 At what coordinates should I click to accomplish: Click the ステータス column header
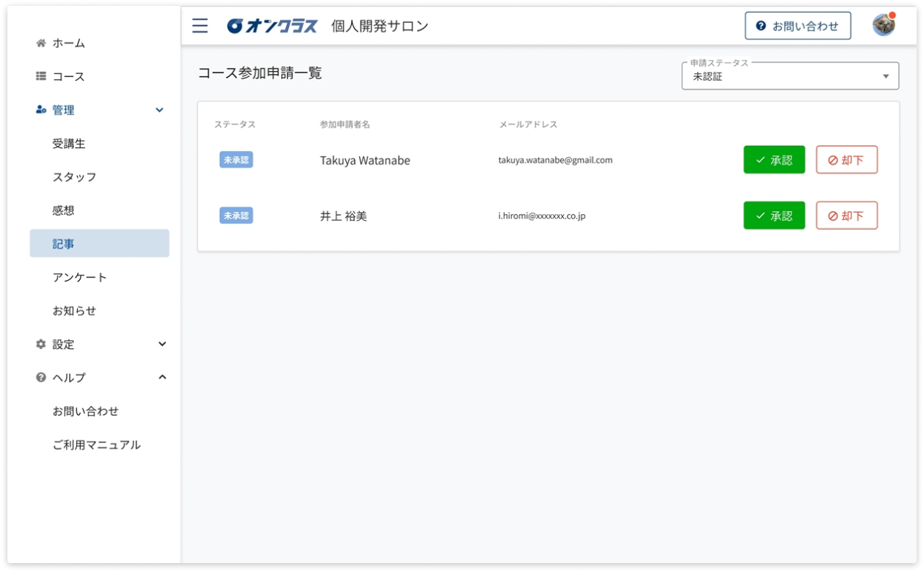(x=235, y=124)
